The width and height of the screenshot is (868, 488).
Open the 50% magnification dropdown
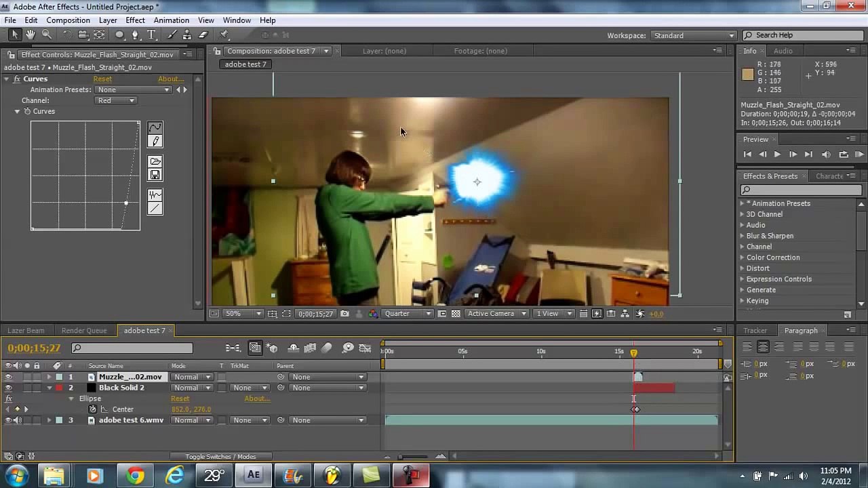(243, 314)
